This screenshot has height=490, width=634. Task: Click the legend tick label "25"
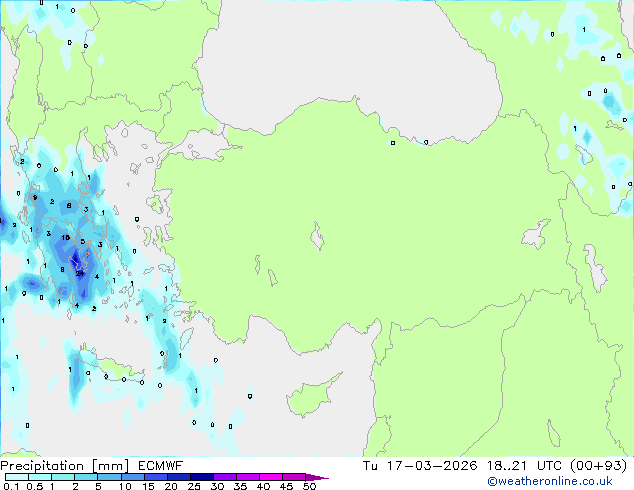(194, 486)
